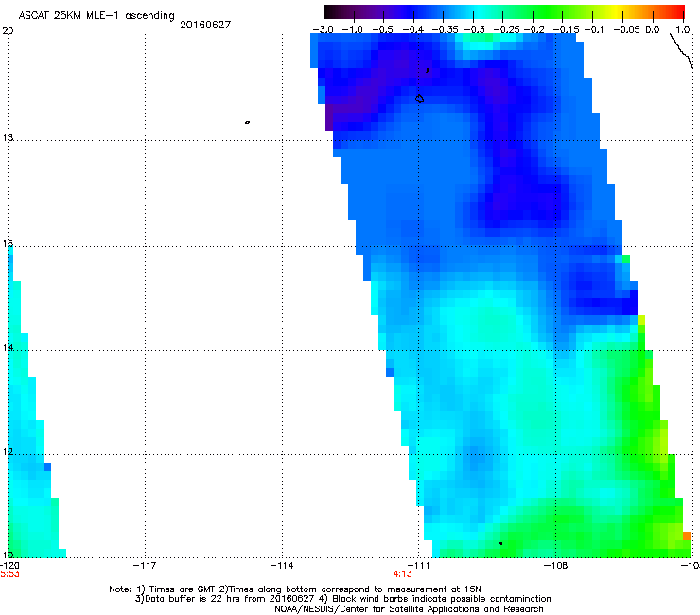The width and height of the screenshot is (700, 615).
Task: Click the NOAA/NESDIS credit line
Action: coord(409,609)
